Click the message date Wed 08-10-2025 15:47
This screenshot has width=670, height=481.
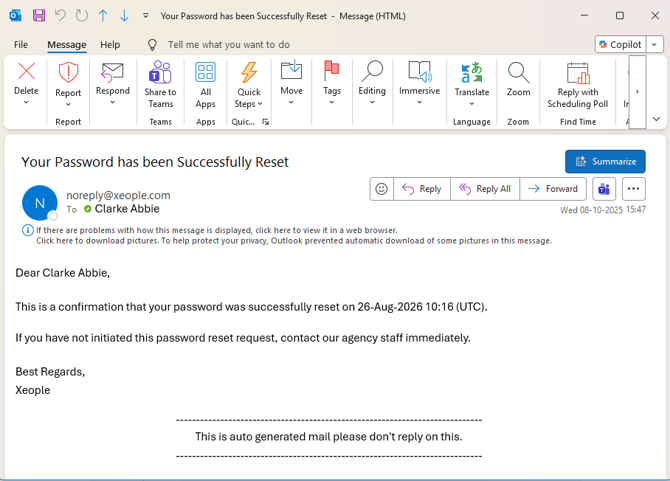point(603,210)
